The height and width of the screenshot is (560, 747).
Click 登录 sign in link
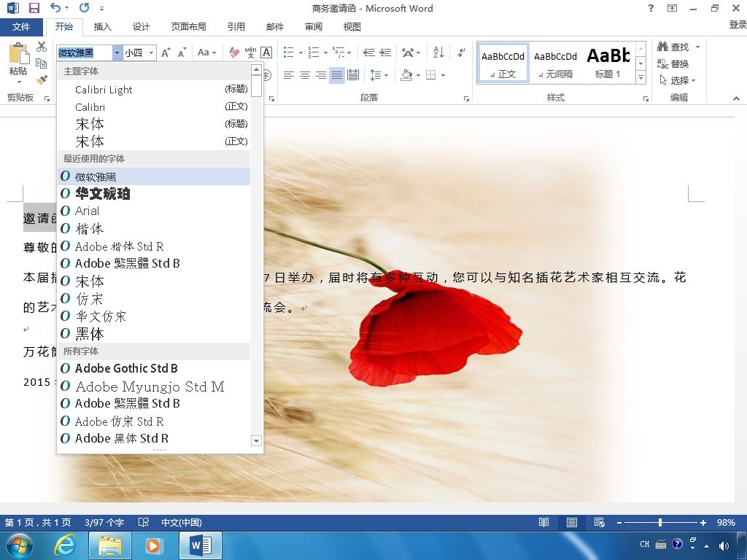click(738, 24)
